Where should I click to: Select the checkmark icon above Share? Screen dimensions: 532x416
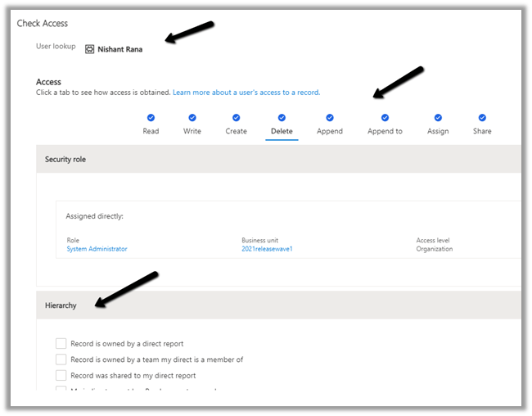point(482,118)
